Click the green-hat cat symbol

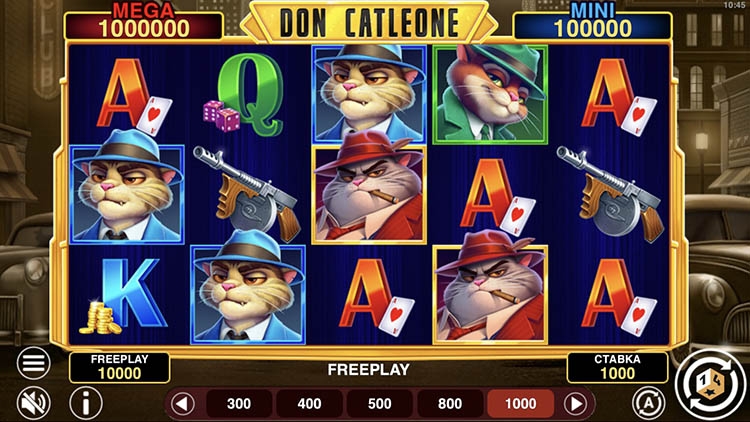[x=490, y=94]
